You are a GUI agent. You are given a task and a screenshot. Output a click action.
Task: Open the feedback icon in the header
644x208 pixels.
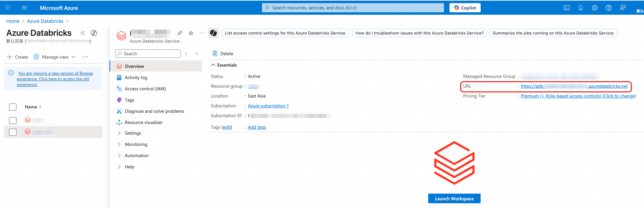[622, 8]
